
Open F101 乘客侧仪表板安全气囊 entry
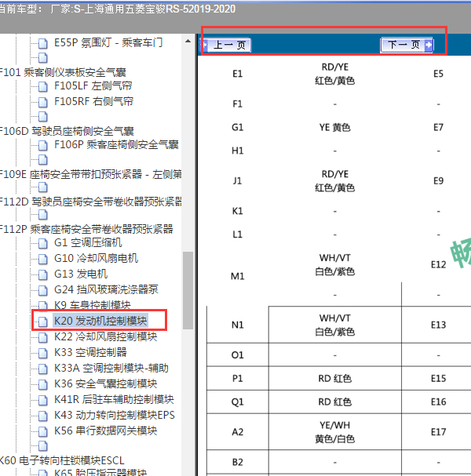pyautogui.click(x=63, y=72)
